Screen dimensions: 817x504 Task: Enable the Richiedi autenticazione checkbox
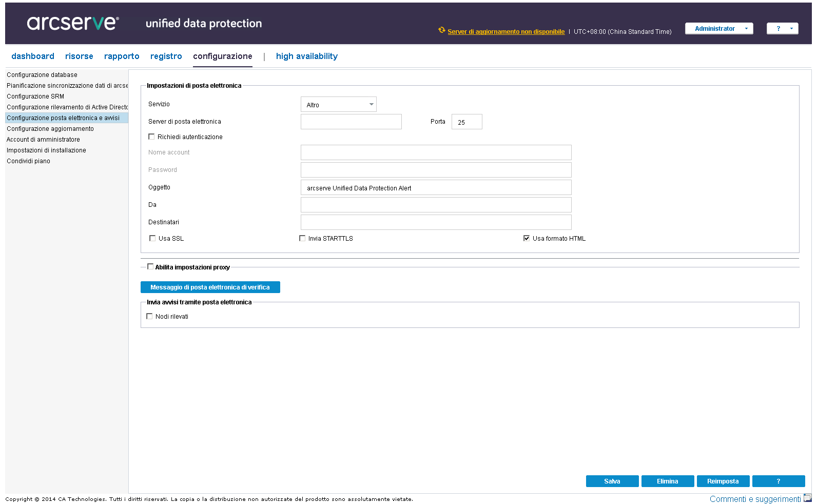point(151,137)
